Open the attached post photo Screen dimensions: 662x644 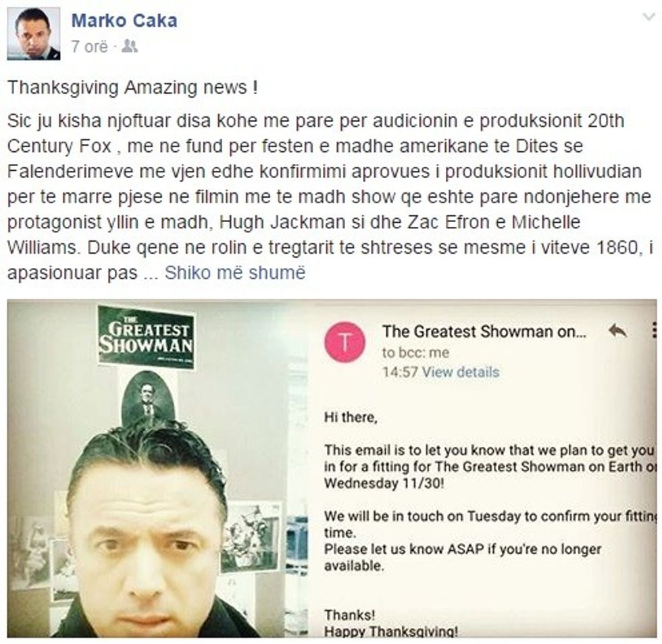(332, 468)
